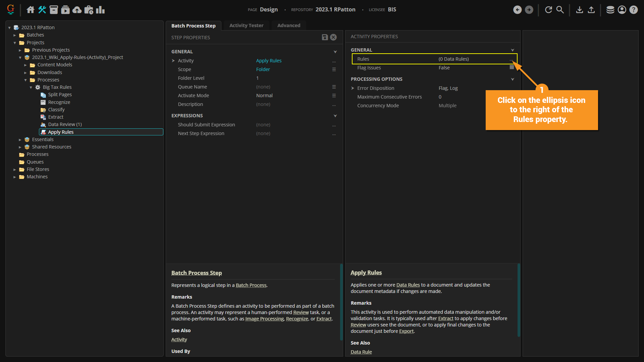Viewport: 644px width, 362px height.
Task: Open the search magnifier icon
Action: pyautogui.click(x=560, y=10)
